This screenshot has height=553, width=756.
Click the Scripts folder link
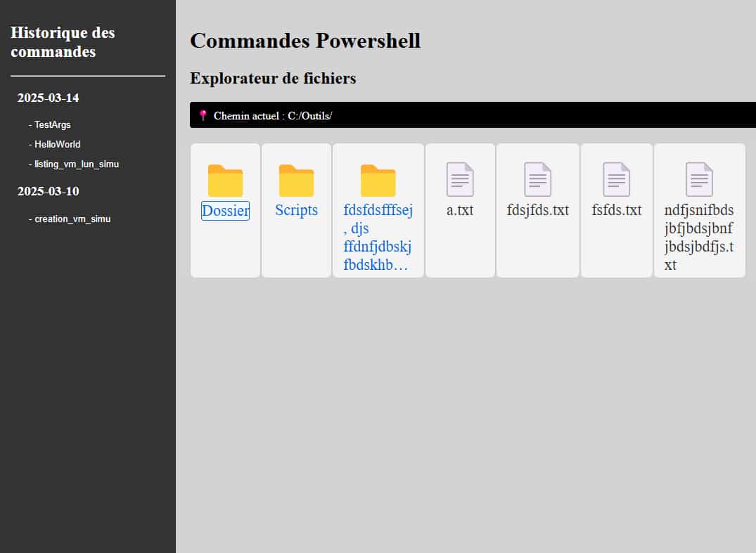pyautogui.click(x=296, y=210)
